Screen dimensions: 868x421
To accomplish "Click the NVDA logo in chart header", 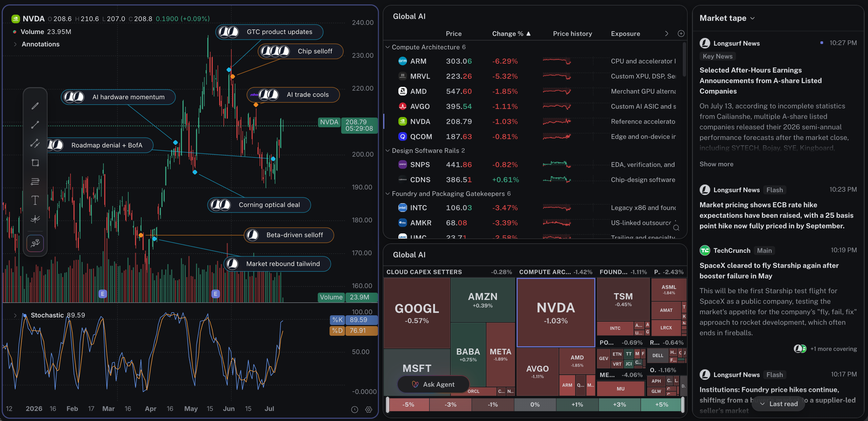I will coord(16,19).
